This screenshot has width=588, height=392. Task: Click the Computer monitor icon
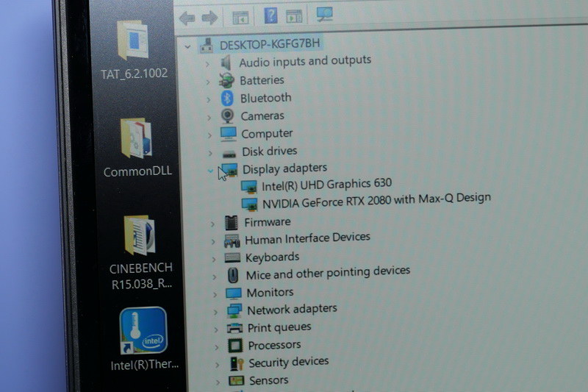229,134
